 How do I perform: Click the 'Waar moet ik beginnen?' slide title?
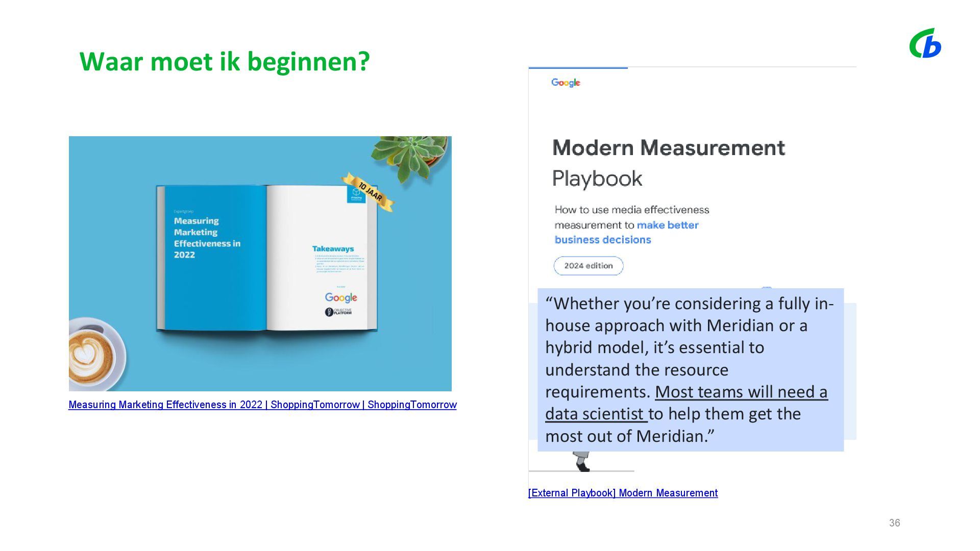pyautogui.click(x=225, y=61)
